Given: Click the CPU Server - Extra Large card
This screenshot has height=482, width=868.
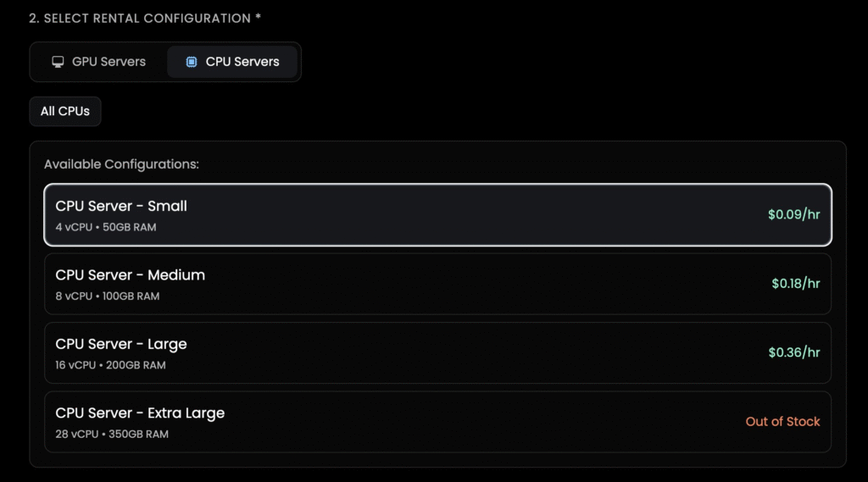Looking at the screenshot, I should (437, 422).
